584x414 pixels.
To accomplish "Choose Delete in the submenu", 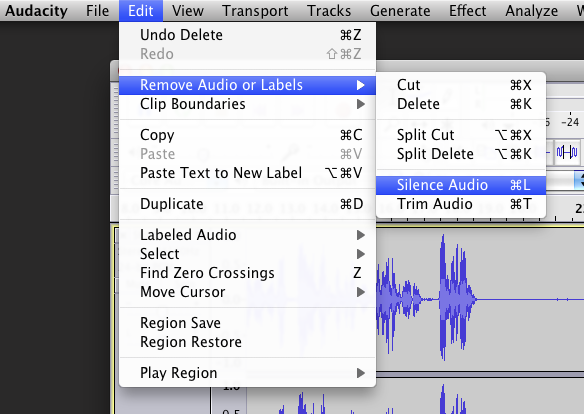I will click(461, 104).
